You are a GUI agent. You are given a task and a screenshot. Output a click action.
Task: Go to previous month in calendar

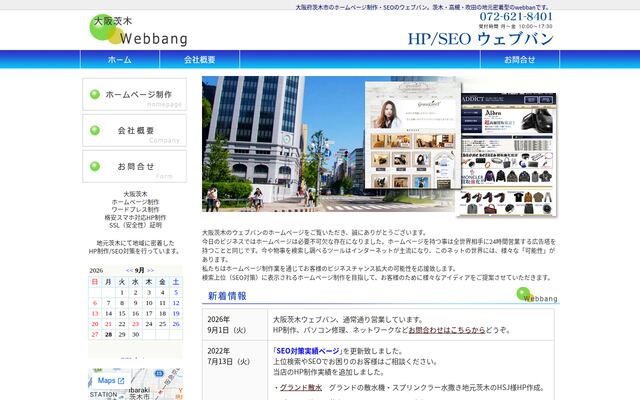129,270
